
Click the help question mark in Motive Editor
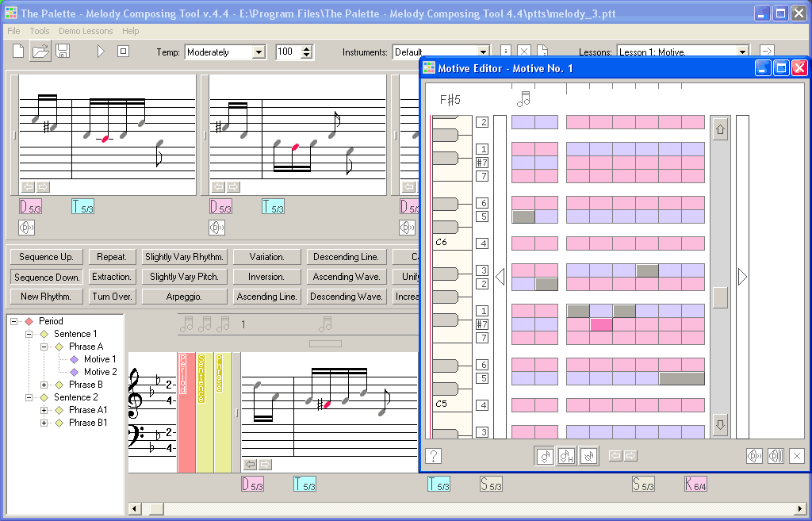coord(433,456)
